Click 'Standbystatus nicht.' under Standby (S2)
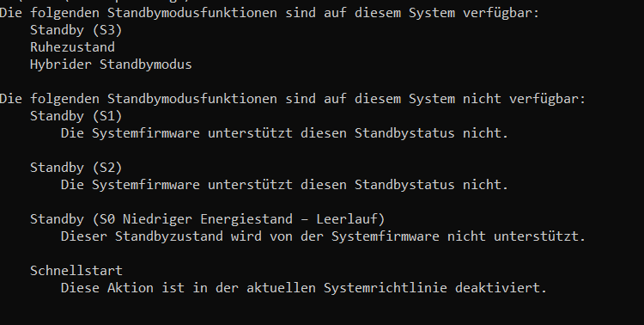Screen dimensions: 644x325 pyautogui.click(x=432, y=185)
